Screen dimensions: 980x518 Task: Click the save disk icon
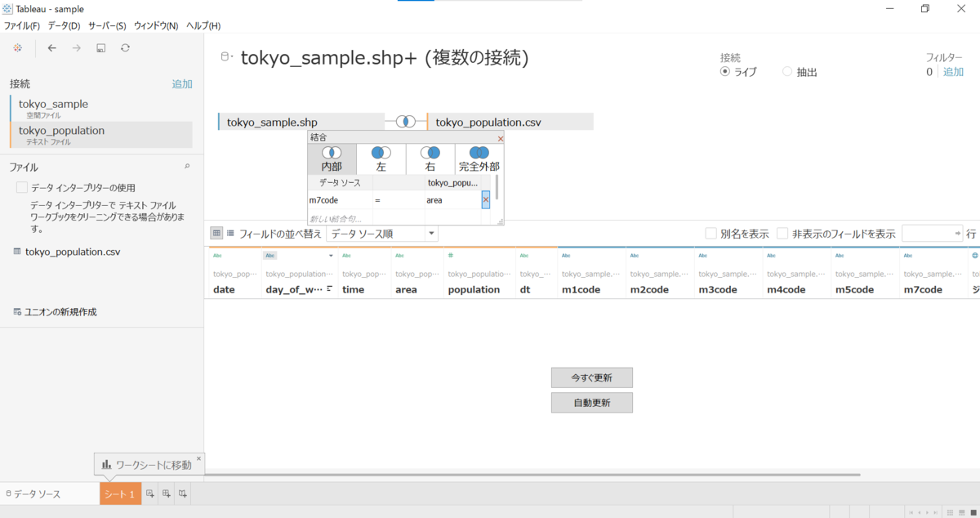coord(100,48)
